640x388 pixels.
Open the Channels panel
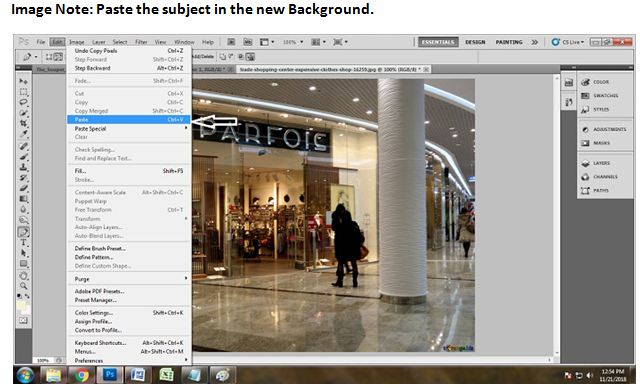(x=599, y=177)
